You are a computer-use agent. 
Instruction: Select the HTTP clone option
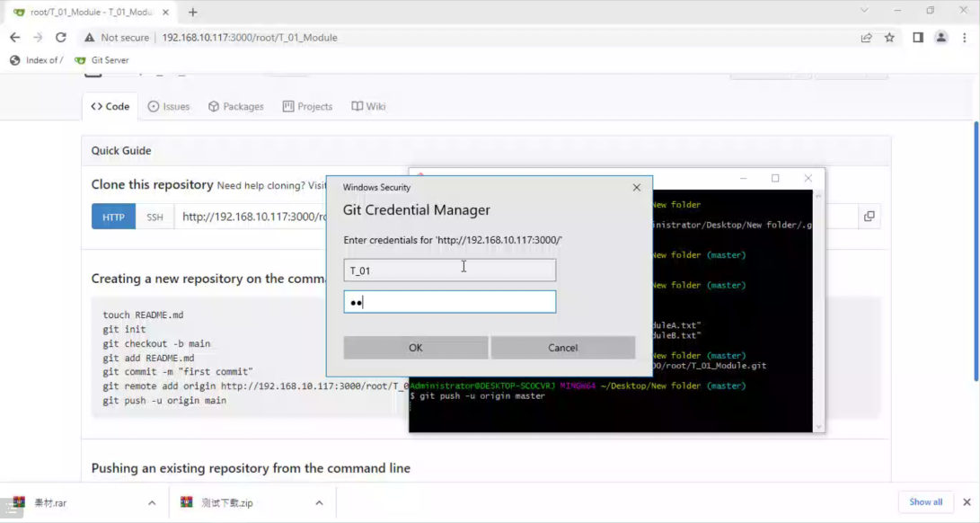113,217
